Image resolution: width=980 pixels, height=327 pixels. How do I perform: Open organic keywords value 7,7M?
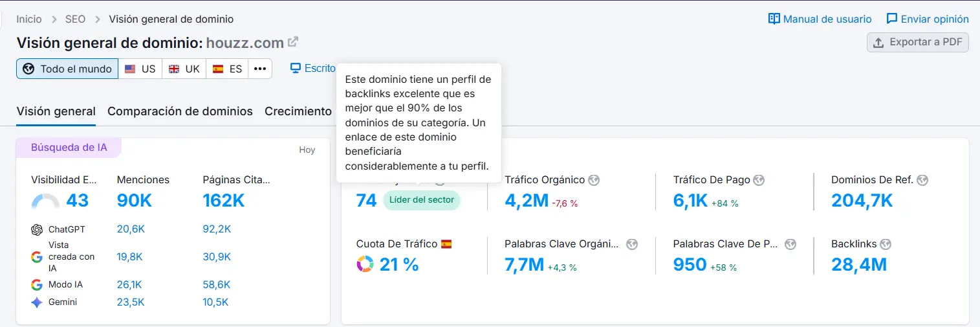click(x=525, y=265)
